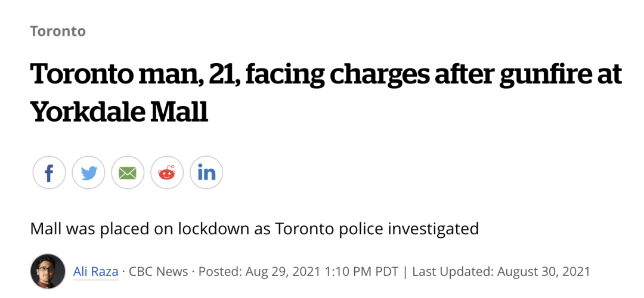Share the article on Facebook
The width and height of the screenshot is (644, 298).
click(49, 173)
